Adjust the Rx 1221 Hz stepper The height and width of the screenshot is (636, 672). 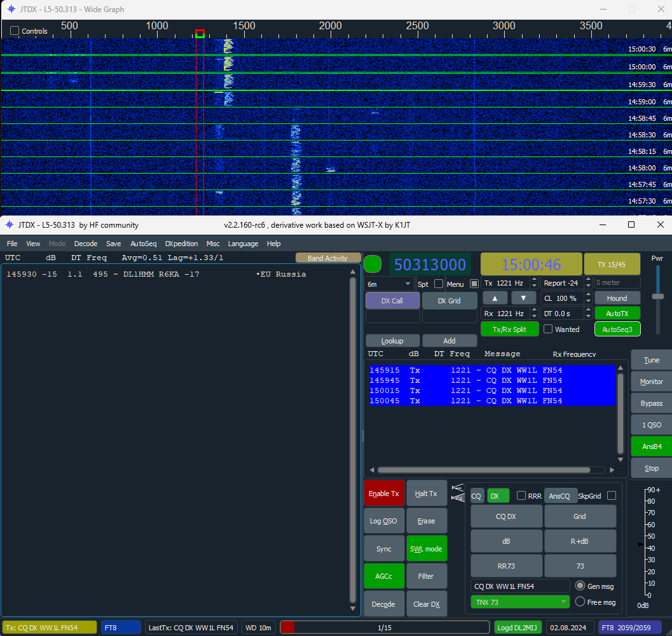pyautogui.click(x=533, y=314)
